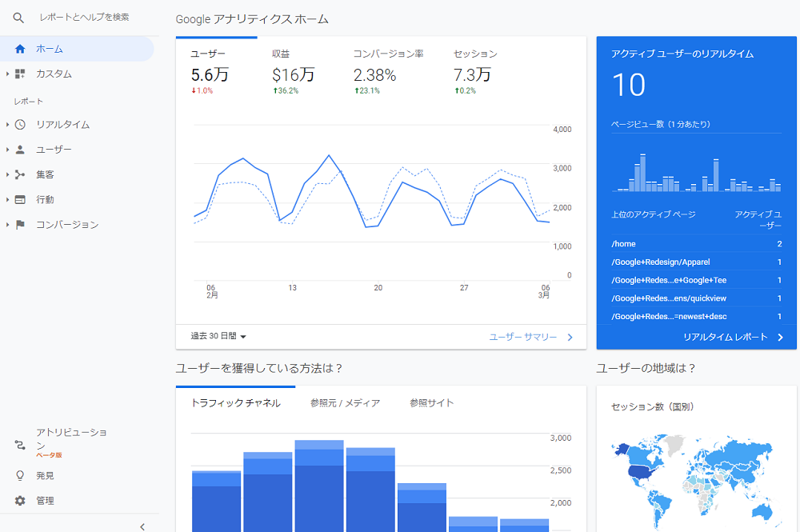Expand the カスタム menu triangle
Viewport: 800px width, 532px height.
point(7,74)
